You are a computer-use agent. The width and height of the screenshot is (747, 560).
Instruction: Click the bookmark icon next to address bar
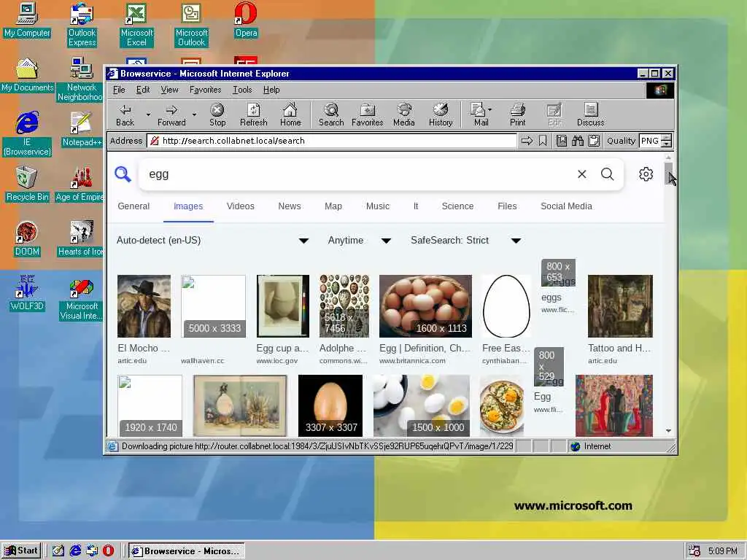pyautogui.click(x=543, y=141)
